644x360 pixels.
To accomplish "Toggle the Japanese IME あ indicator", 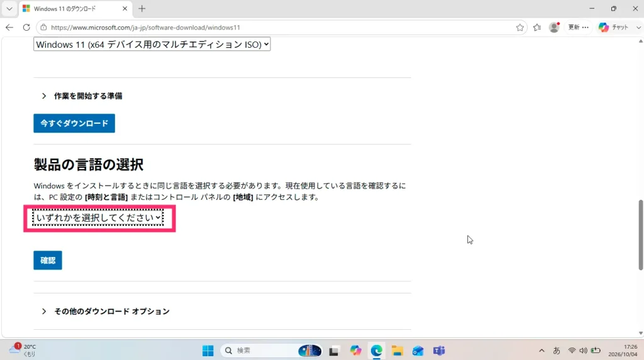I will 557,351.
